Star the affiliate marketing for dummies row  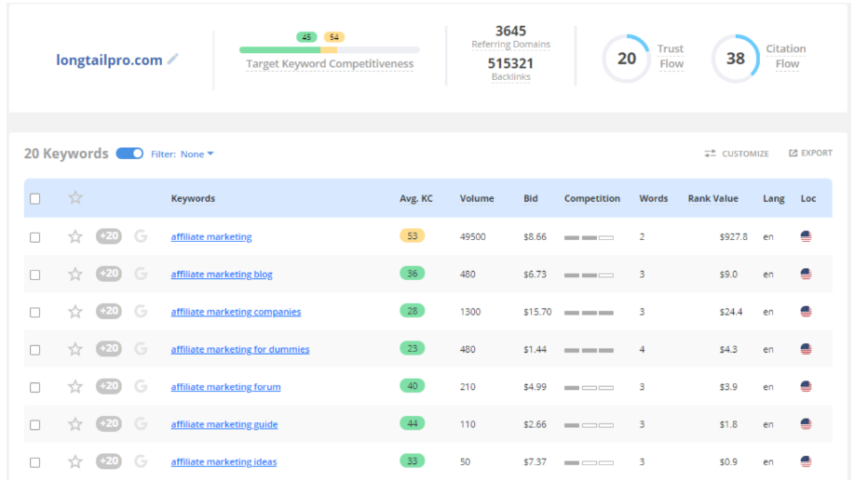point(75,349)
